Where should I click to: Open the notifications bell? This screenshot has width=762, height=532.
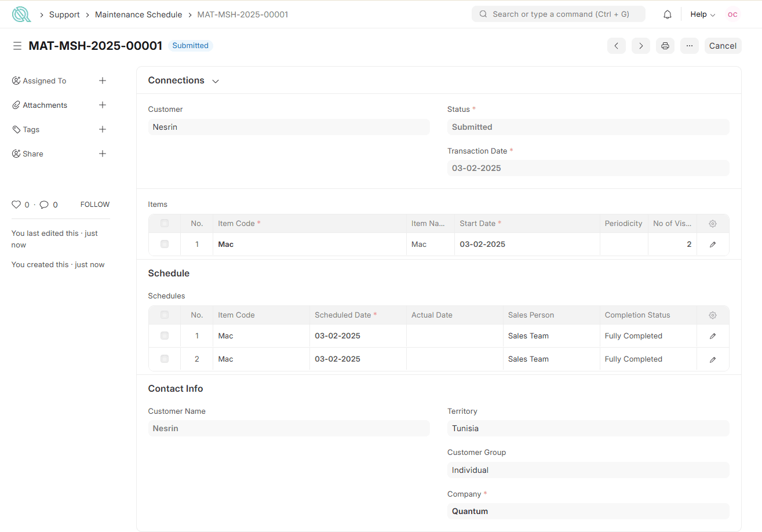(668, 14)
